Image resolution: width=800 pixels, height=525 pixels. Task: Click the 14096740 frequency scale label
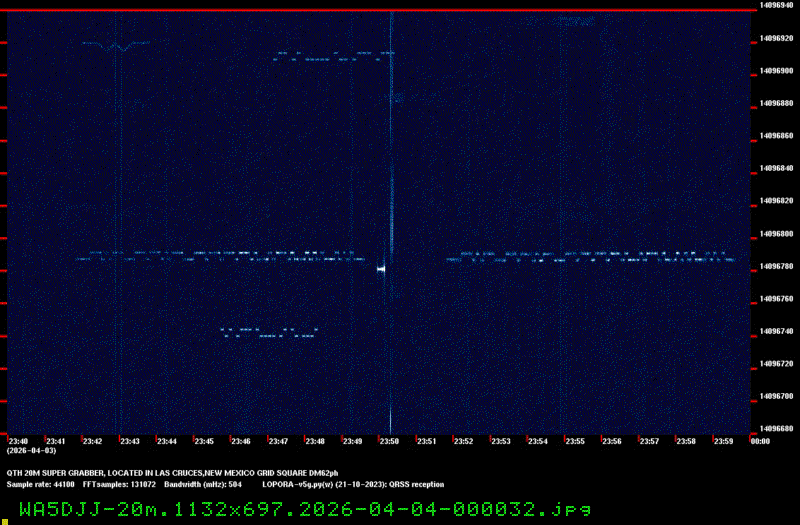[x=777, y=331]
